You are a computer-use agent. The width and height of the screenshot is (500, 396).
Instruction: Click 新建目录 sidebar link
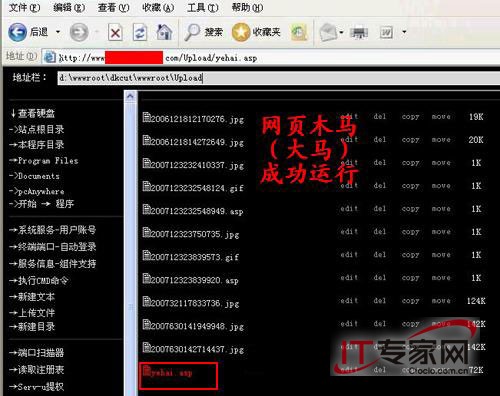tap(32, 327)
